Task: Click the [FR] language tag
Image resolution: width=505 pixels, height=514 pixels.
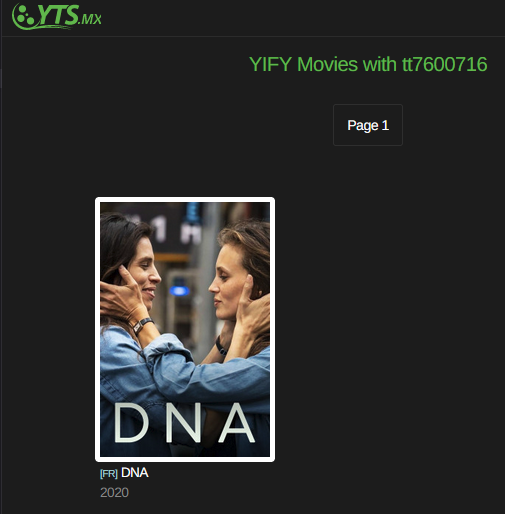Action: click(109, 474)
